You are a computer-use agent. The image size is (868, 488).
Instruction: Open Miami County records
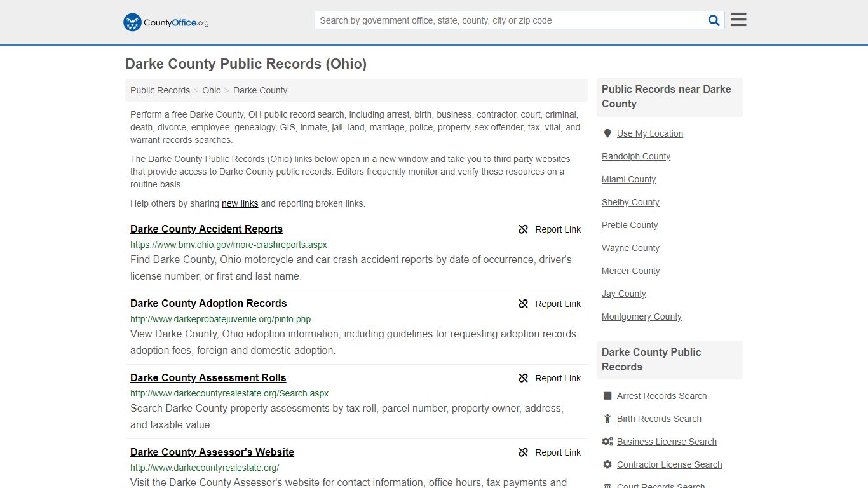[x=628, y=179]
